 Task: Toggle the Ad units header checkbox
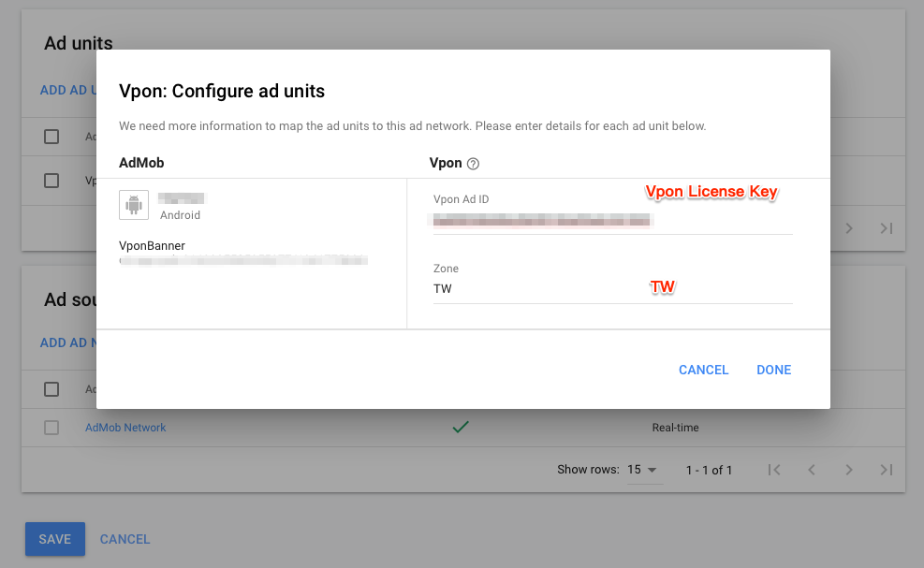pyautogui.click(x=51, y=137)
